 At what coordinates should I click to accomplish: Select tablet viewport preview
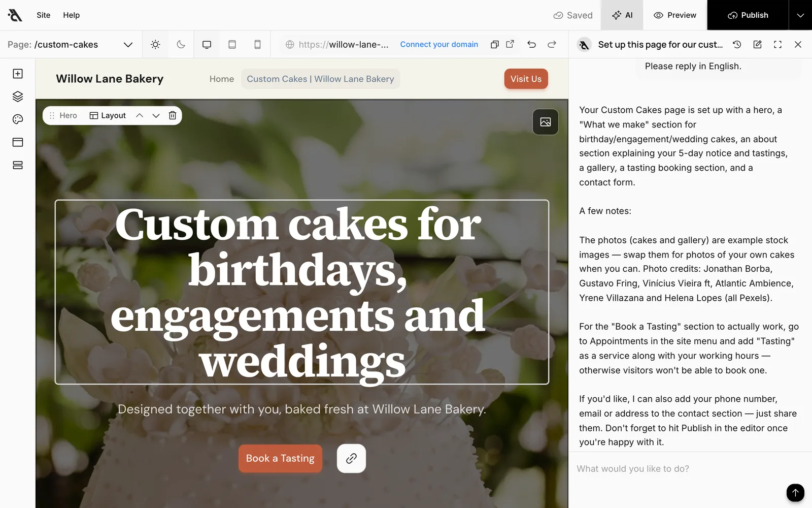pos(232,45)
